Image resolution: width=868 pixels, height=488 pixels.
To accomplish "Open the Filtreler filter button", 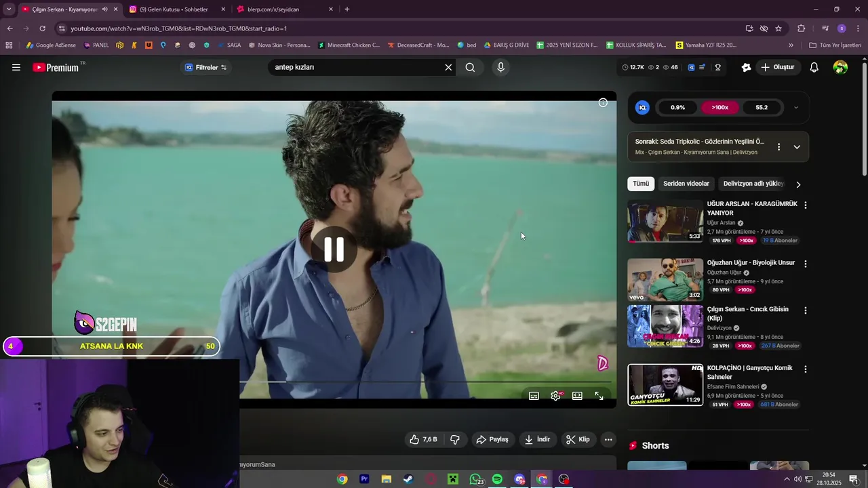I will click(205, 67).
